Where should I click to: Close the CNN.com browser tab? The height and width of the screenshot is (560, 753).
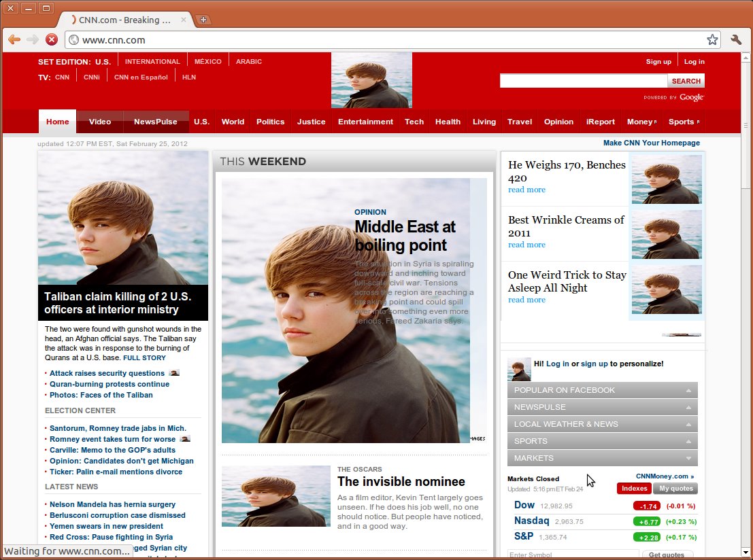184,20
